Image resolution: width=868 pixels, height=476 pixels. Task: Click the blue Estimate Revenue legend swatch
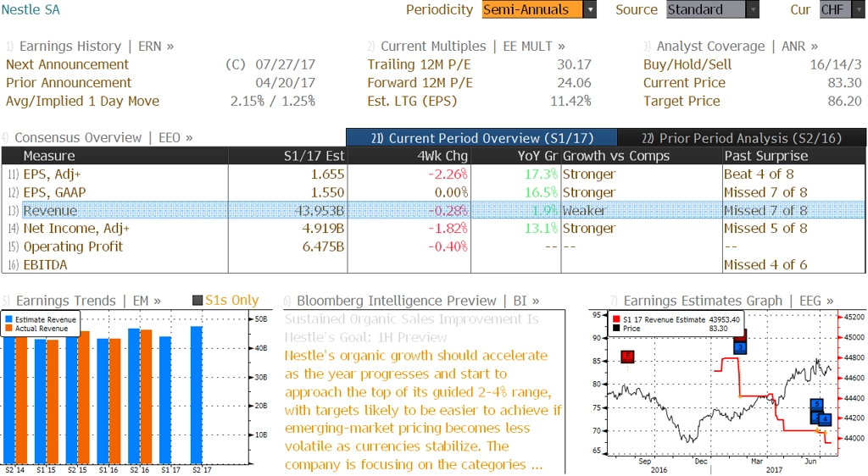click(8, 319)
